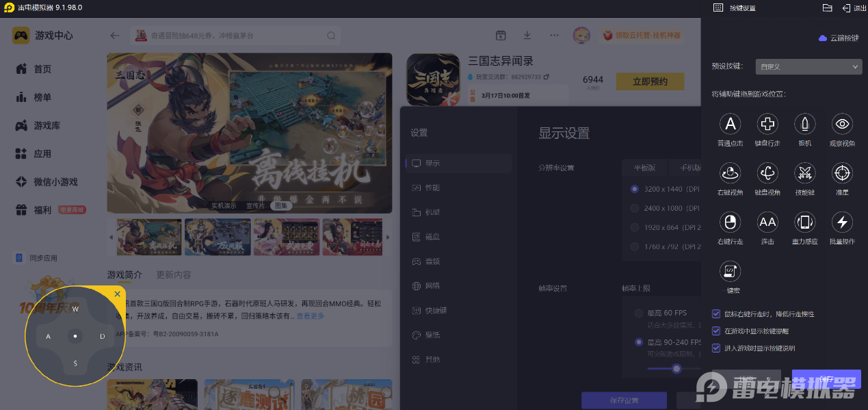Select the 重力感应 phone-tilt icon

[805, 222]
